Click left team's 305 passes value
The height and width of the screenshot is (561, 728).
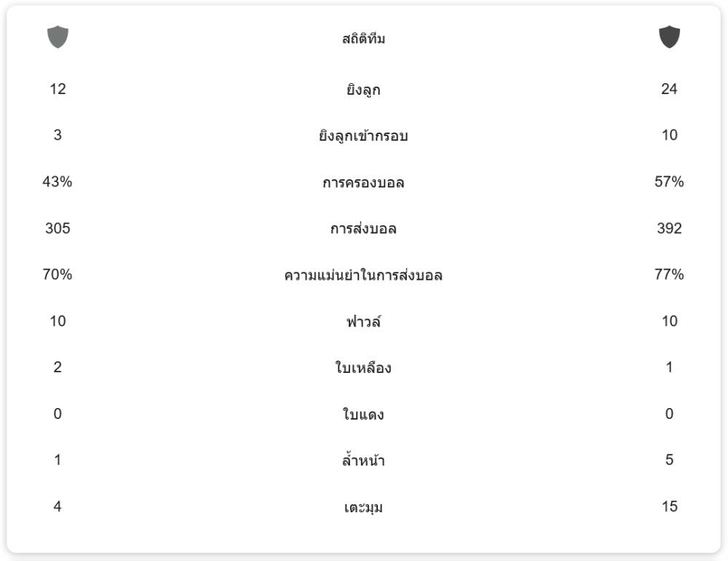pyautogui.click(x=58, y=229)
